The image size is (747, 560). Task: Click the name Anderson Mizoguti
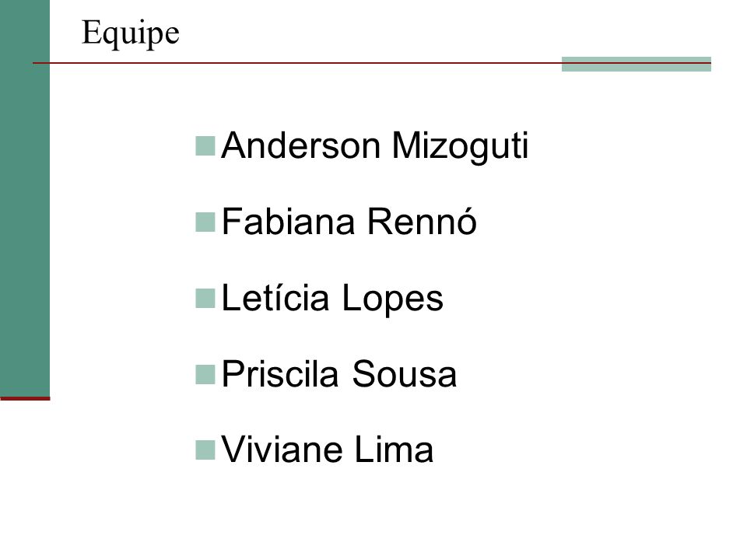(x=375, y=146)
